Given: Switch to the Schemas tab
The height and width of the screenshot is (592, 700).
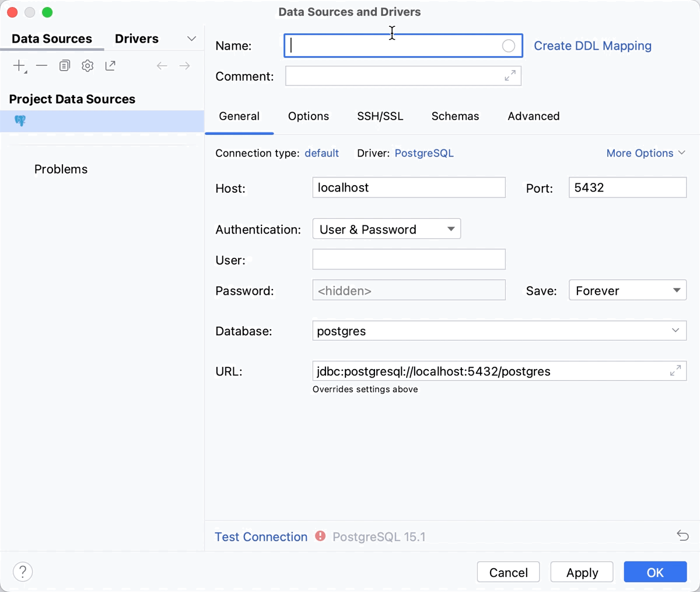Looking at the screenshot, I should click(x=456, y=116).
